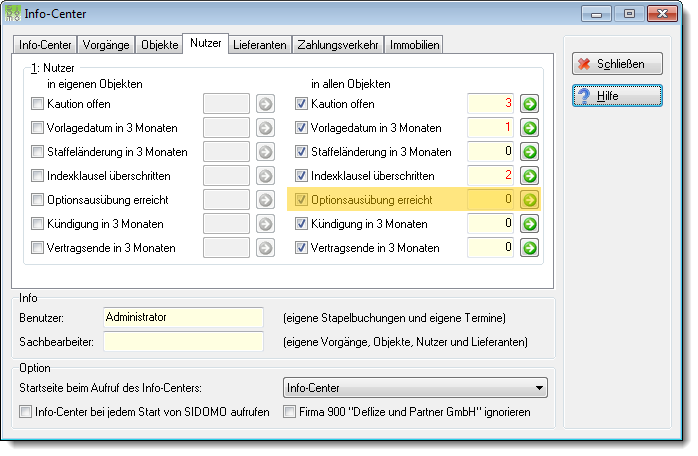Check Firma 900 ignorieren option

coord(289,412)
